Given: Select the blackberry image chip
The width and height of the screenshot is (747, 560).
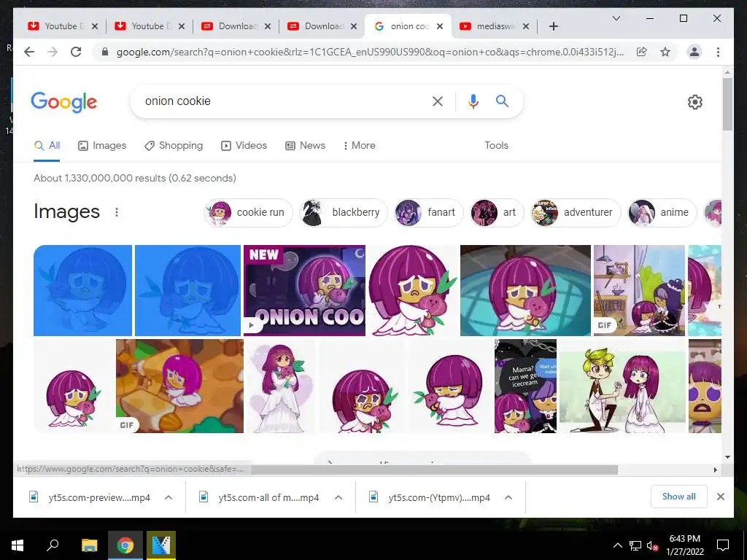Looking at the screenshot, I should pos(344,212).
